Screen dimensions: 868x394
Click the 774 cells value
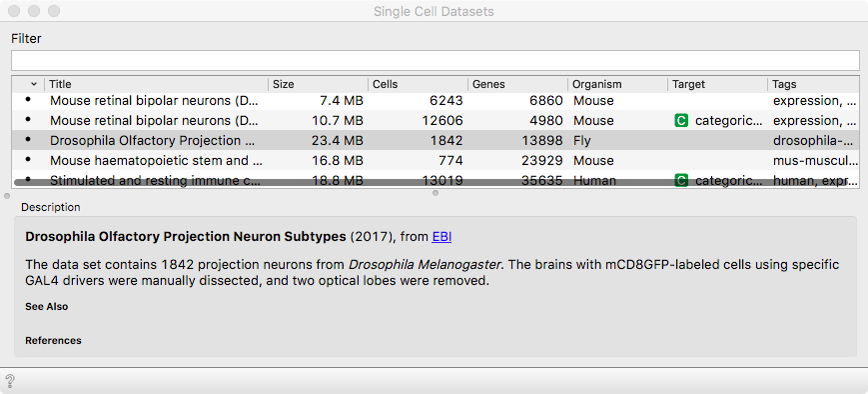click(451, 160)
